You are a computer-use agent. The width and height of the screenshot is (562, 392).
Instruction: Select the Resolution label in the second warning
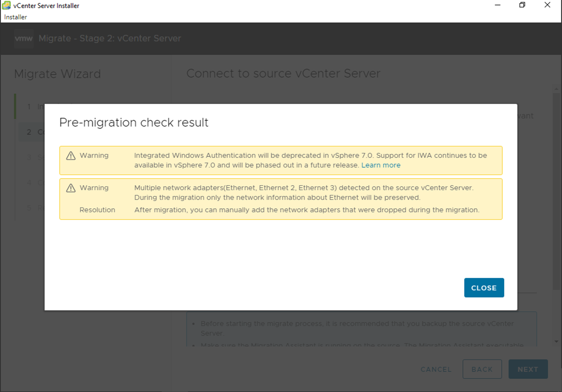(97, 210)
